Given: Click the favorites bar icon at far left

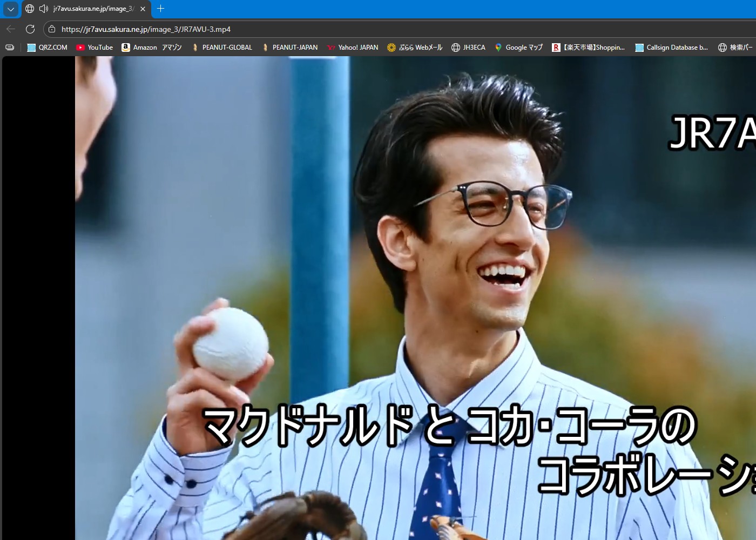Looking at the screenshot, I should click(x=10, y=48).
